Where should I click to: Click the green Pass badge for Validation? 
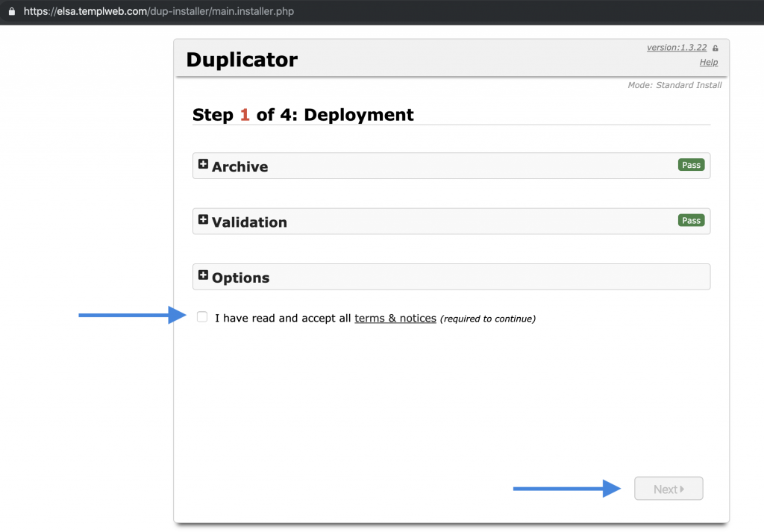click(x=691, y=221)
